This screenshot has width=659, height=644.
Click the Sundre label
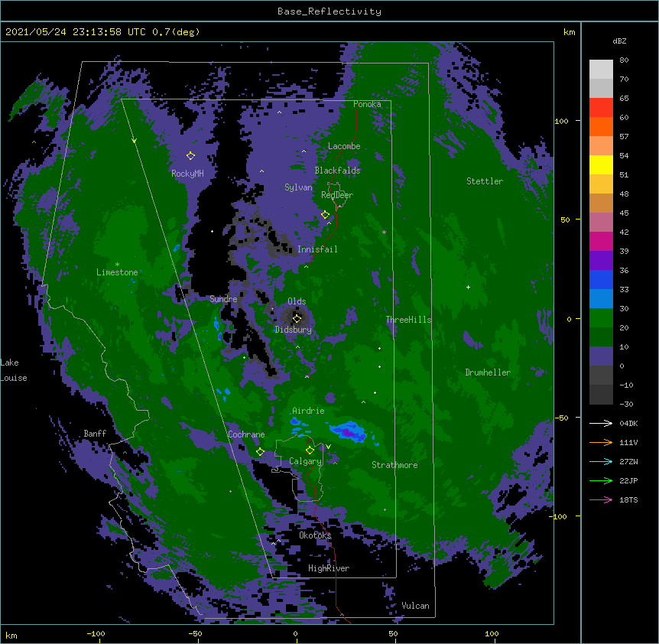point(223,299)
